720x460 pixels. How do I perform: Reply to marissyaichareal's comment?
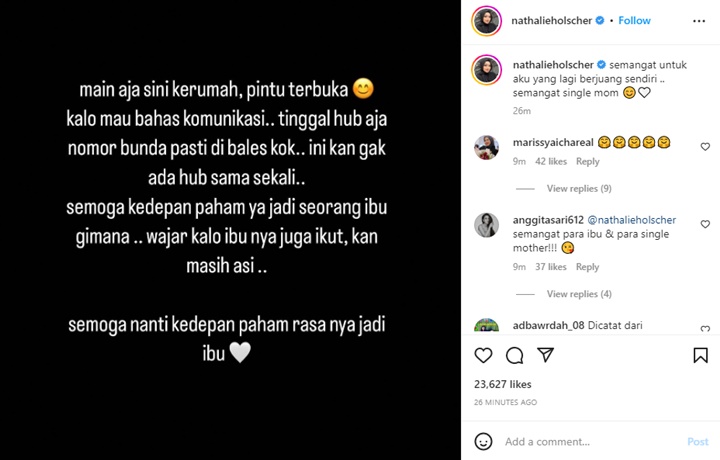tap(588, 162)
